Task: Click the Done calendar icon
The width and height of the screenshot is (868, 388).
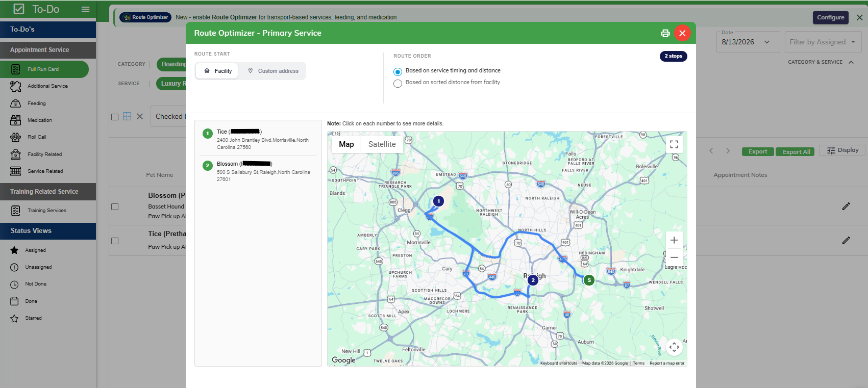Action: [x=14, y=301]
